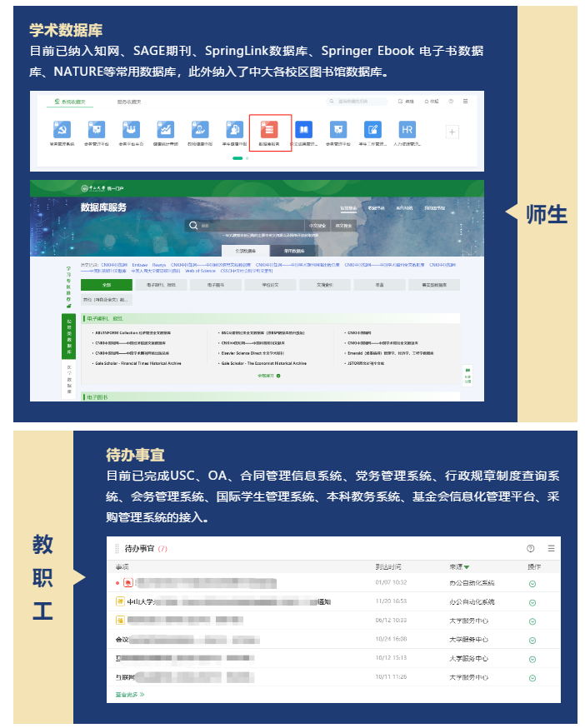Viewport: 585px width, 728px height.
Task: Click 查看更多 link under to-do list
Action: [130, 693]
